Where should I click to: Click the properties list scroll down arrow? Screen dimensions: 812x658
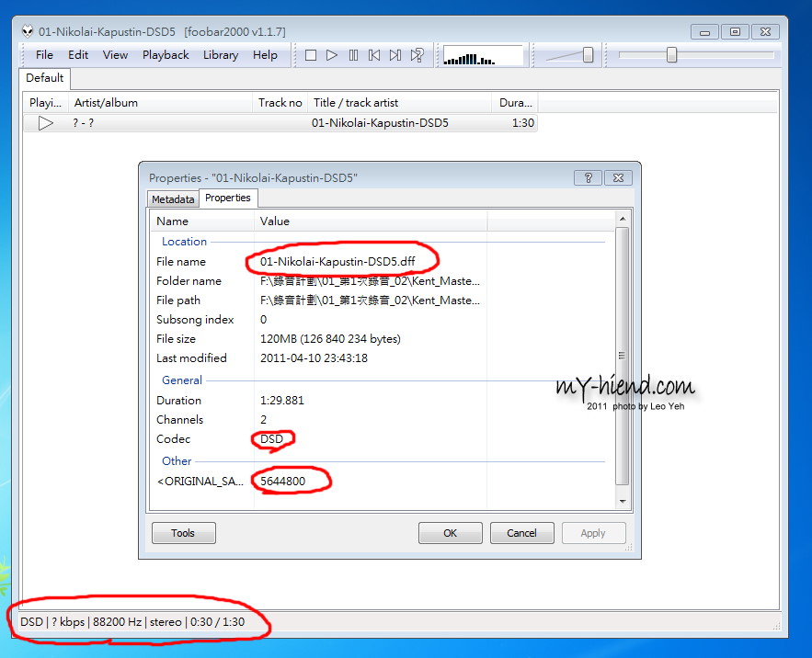pyautogui.click(x=623, y=501)
